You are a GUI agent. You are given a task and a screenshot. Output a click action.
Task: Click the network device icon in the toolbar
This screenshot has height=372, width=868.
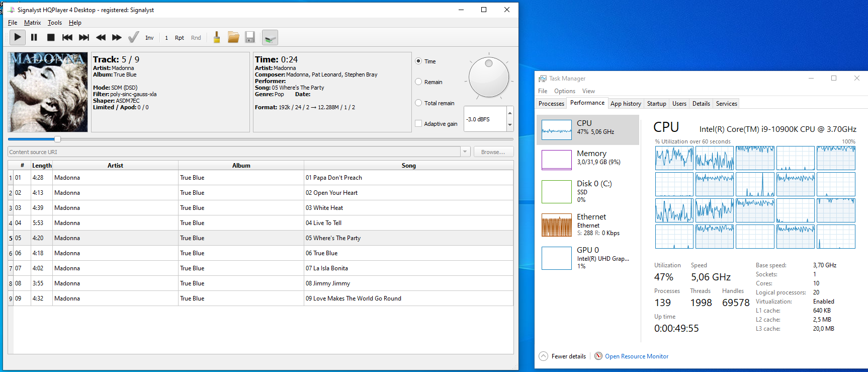pos(270,38)
